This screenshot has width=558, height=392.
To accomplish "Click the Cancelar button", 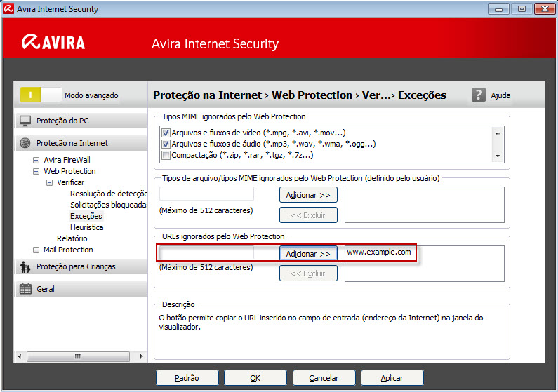I will (324, 378).
